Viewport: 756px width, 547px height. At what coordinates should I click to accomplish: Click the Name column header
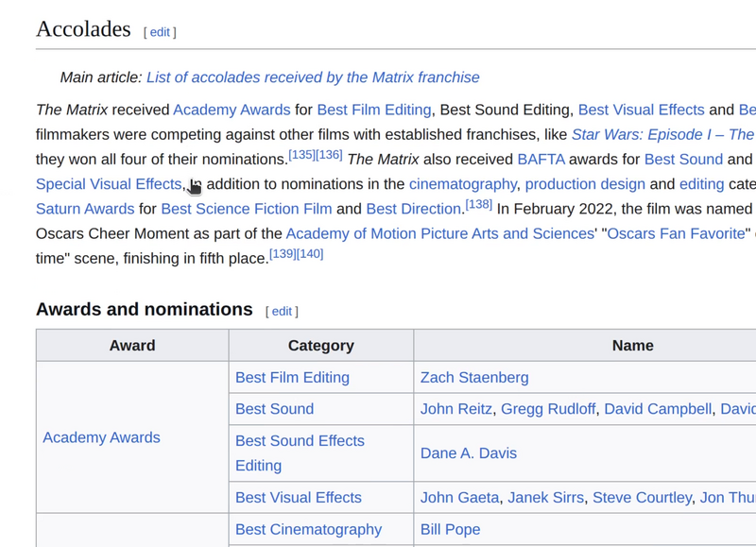[632, 346]
